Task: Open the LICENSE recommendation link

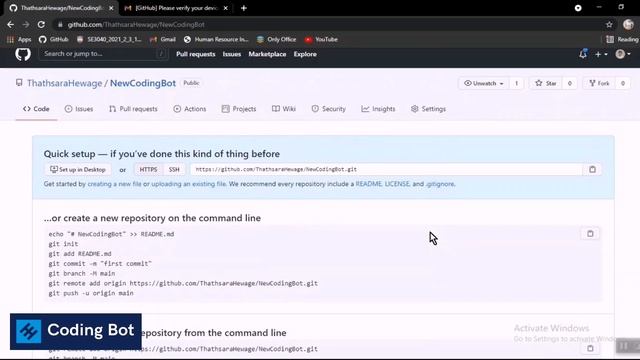Action: (x=397, y=184)
